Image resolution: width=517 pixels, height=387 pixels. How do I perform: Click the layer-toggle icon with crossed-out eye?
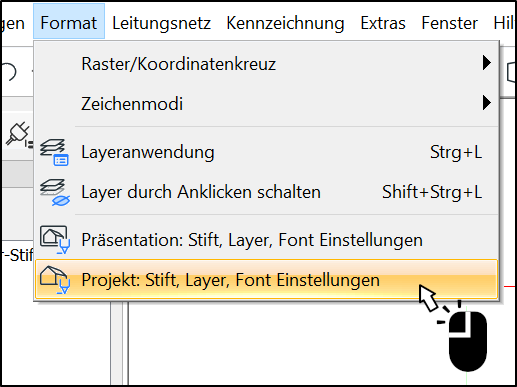tap(55, 192)
